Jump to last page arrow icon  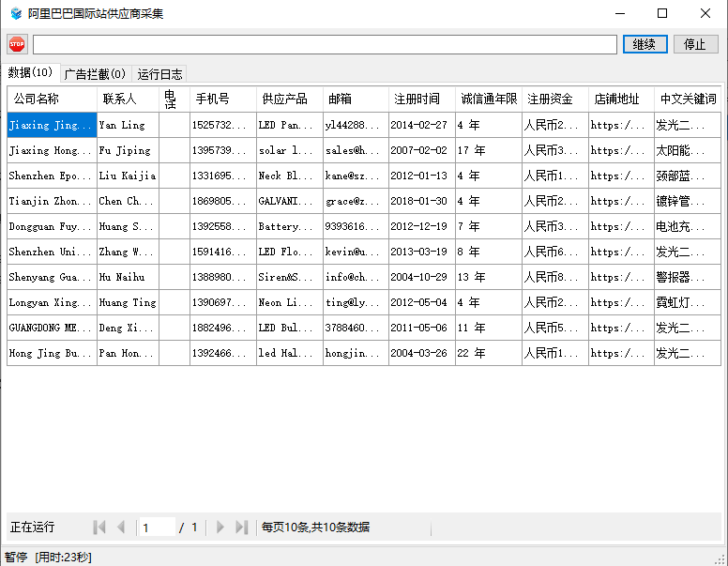pyautogui.click(x=241, y=528)
